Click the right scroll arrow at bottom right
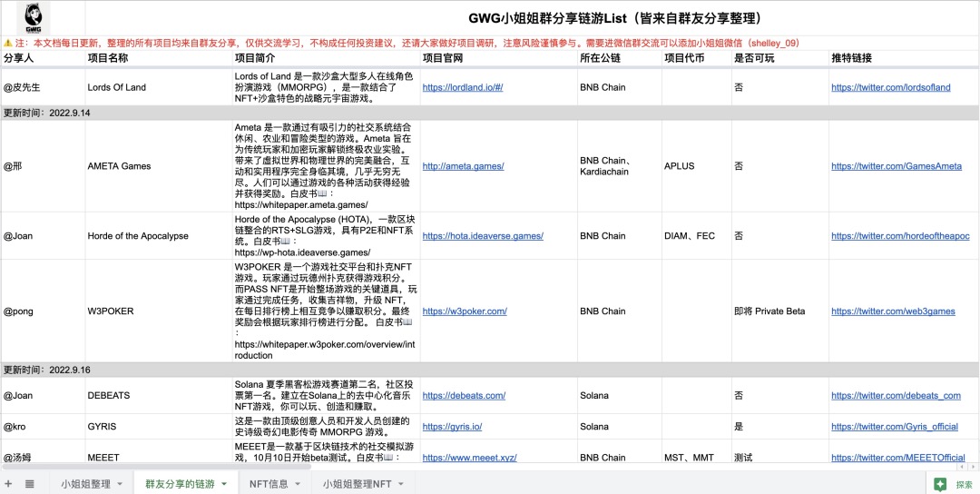The image size is (980, 494). [973, 467]
